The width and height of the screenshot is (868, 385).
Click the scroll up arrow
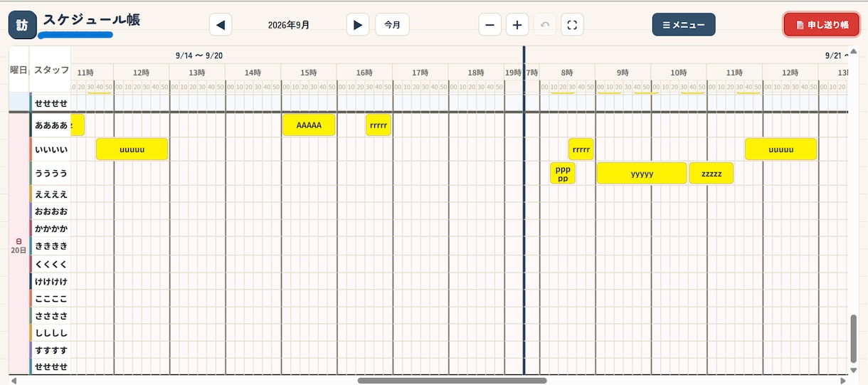(x=854, y=51)
